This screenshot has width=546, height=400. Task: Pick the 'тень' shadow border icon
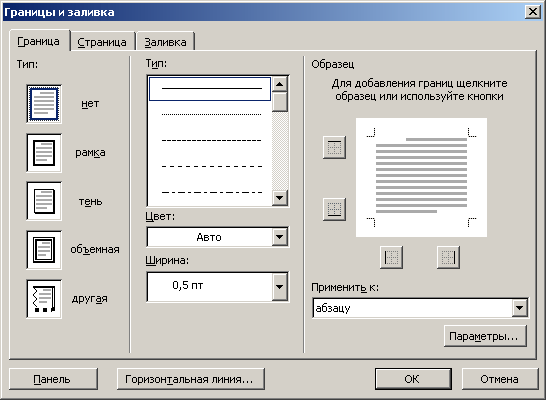tap(44, 201)
